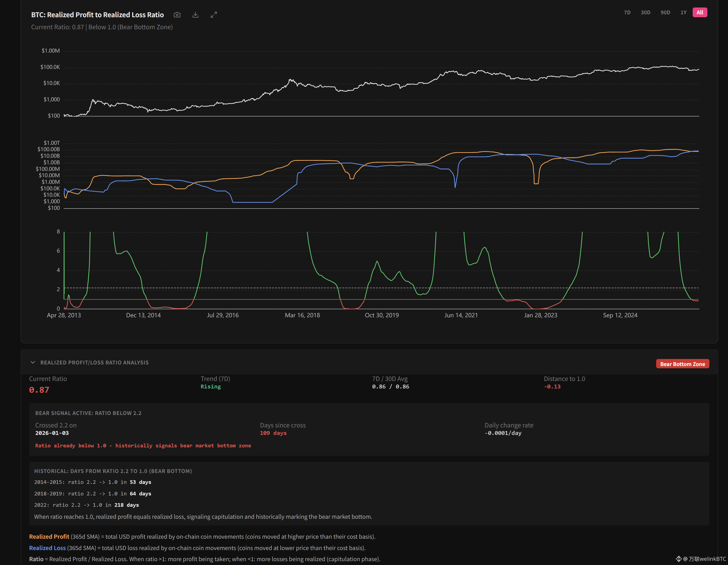
Task: Click the Distance to 1.0 label
Action: [564, 379]
